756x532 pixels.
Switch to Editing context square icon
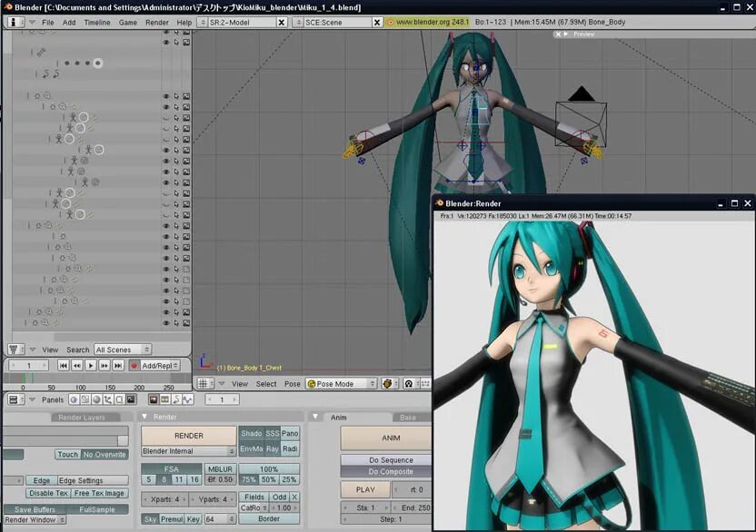point(119,399)
